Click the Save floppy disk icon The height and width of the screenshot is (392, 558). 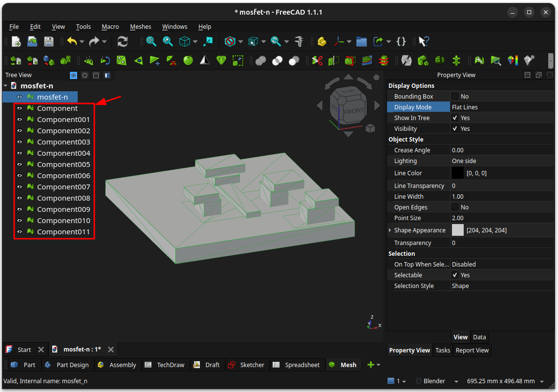pyautogui.click(x=49, y=41)
